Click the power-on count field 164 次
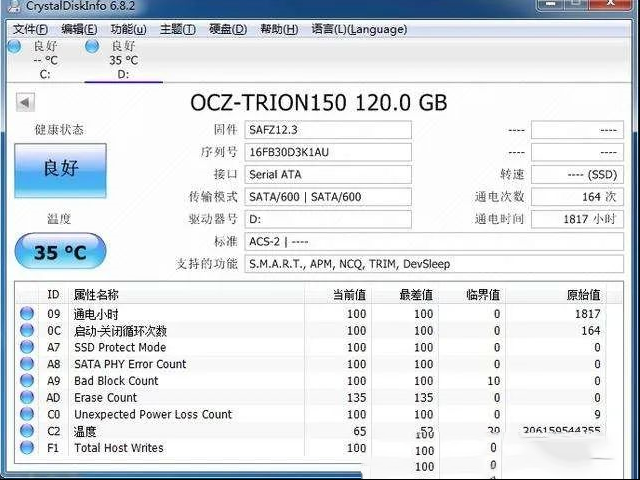Viewport: 640px width, 480px height. pyautogui.click(x=577, y=197)
